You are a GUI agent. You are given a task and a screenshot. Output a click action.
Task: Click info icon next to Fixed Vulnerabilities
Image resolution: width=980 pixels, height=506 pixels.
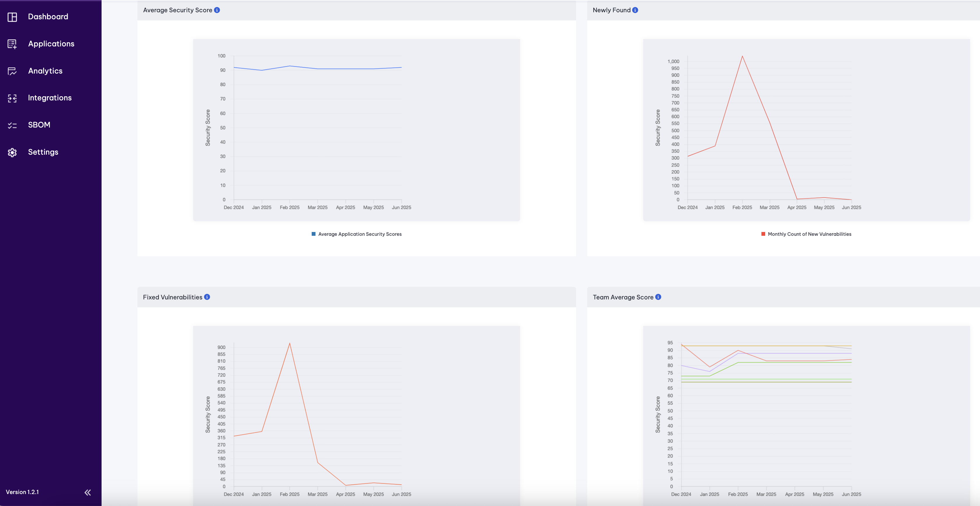point(207,297)
